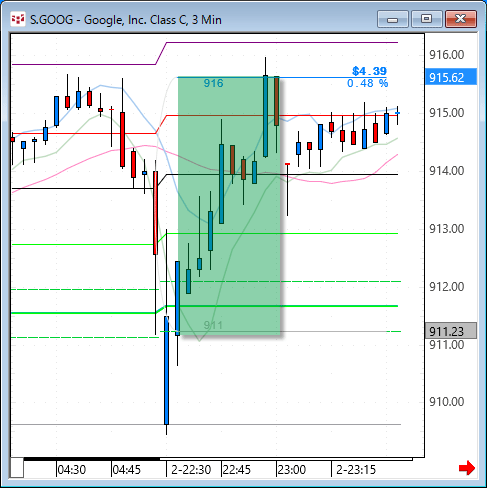
Task: Click the small white box at bottom left
Action: tap(17, 468)
